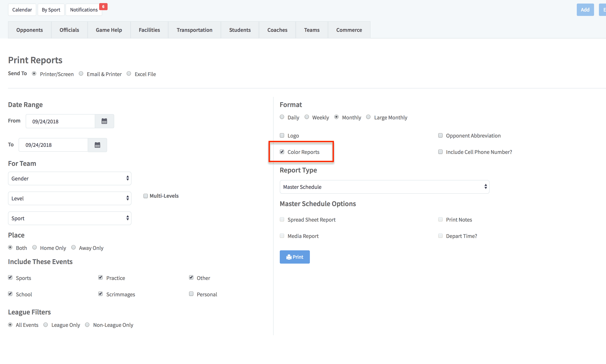Viewport: 606px width, 364px height.
Task: Uncheck the Scrimmages checkbox
Action: point(101,294)
